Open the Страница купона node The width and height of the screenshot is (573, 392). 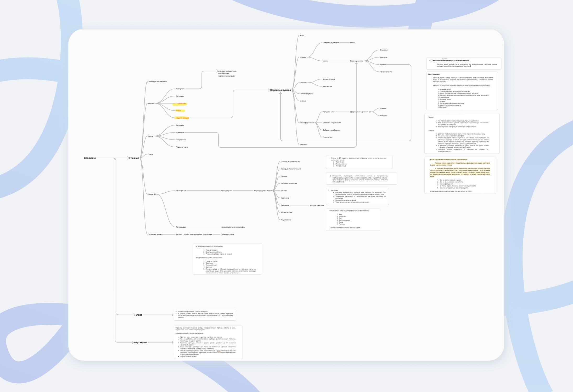(280, 90)
